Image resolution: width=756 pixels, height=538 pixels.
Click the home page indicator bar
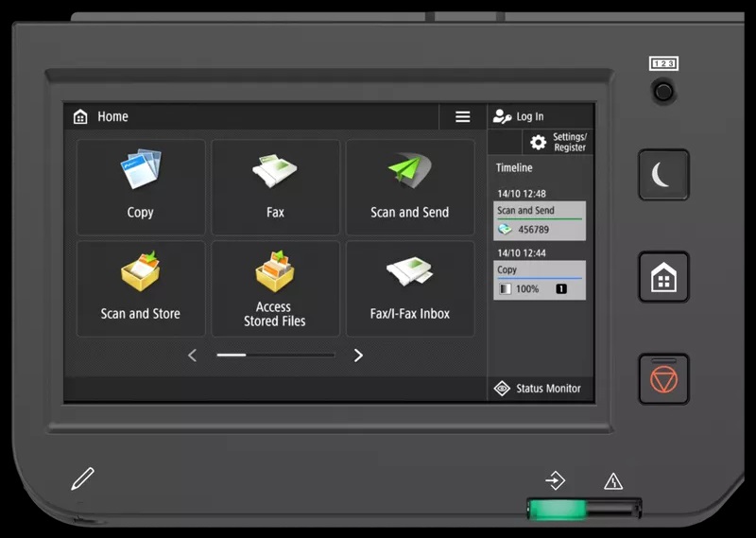(276, 356)
